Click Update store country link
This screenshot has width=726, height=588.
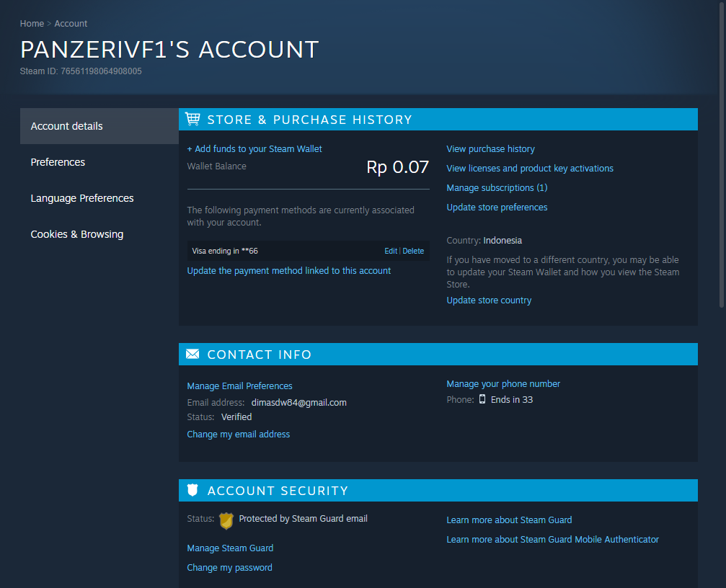[489, 300]
